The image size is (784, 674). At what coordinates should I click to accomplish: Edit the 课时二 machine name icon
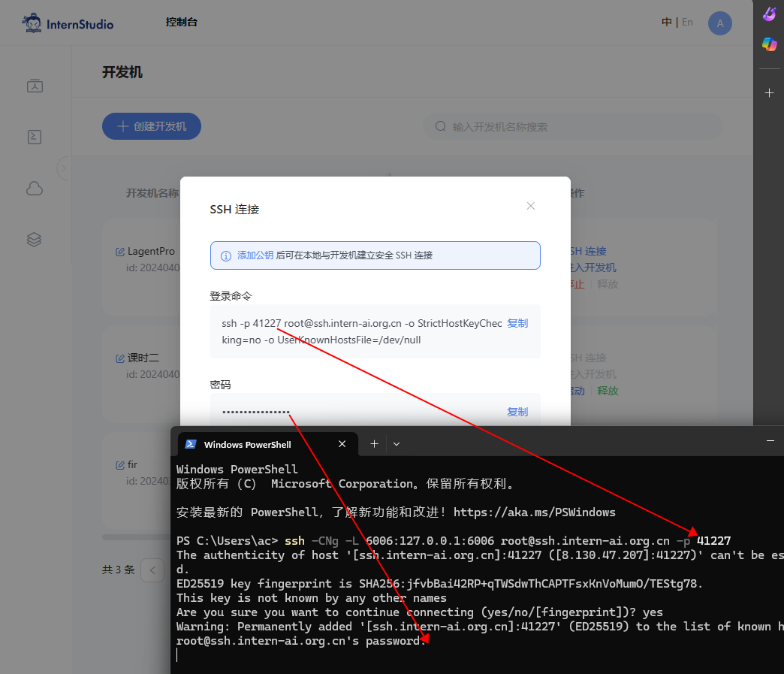tap(120, 358)
